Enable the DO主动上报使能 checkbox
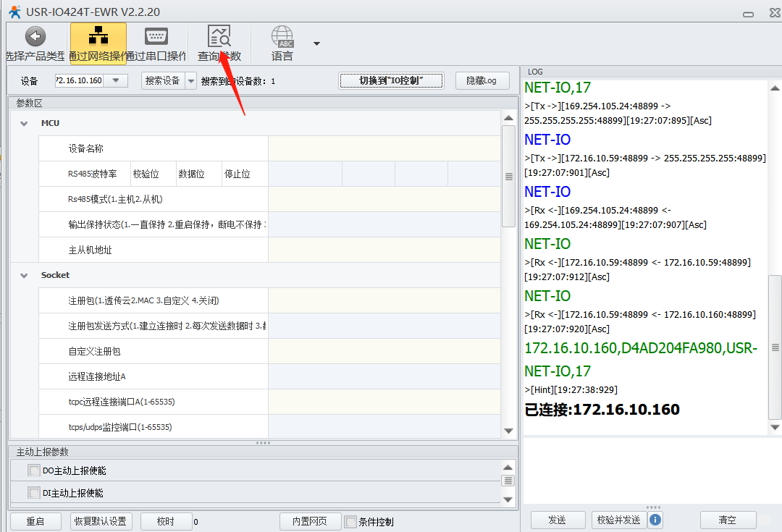This screenshot has width=782, height=532. pos(34,470)
